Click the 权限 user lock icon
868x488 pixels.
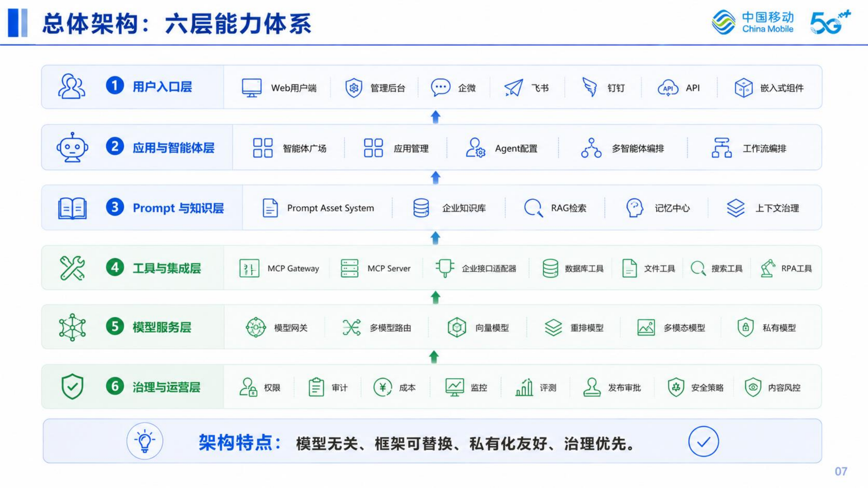coord(248,387)
